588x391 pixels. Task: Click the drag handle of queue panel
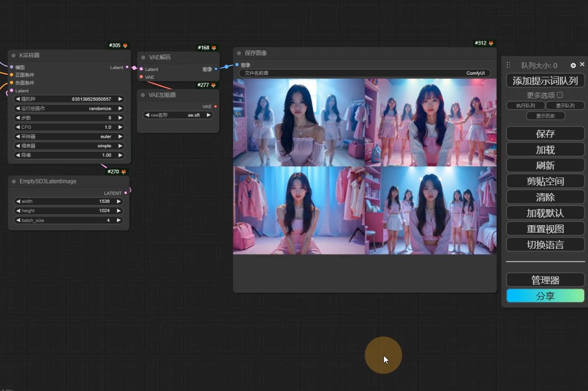508,65
